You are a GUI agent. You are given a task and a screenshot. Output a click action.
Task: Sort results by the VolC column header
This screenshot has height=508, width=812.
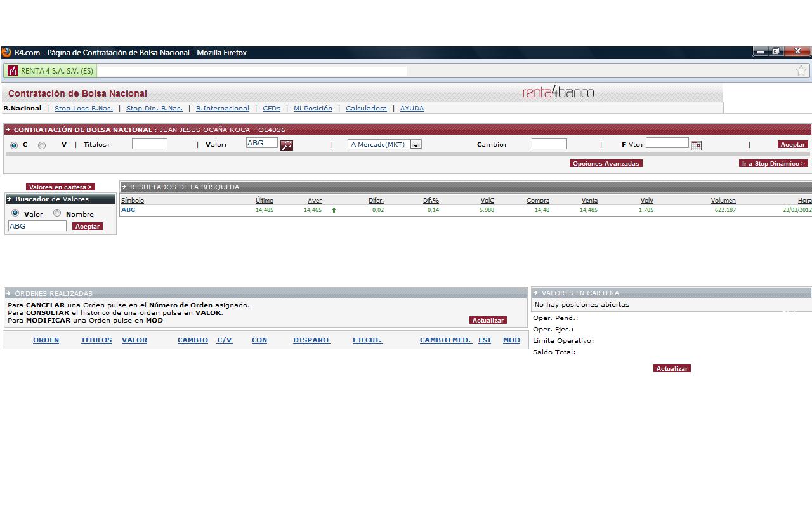(487, 201)
